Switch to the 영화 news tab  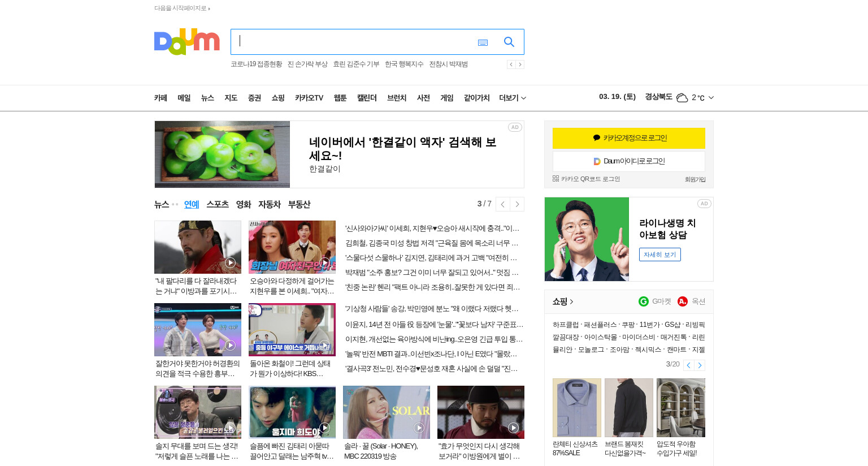click(x=244, y=204)
